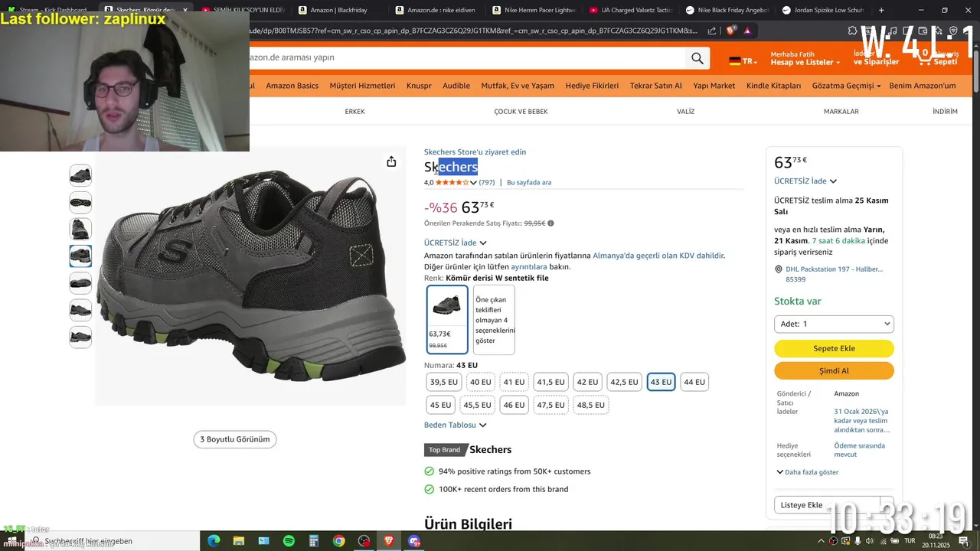Open the Brave Shields lion icon
This screenshot has width=980, height=551.
pyautogui.click(x=730, y=31)
